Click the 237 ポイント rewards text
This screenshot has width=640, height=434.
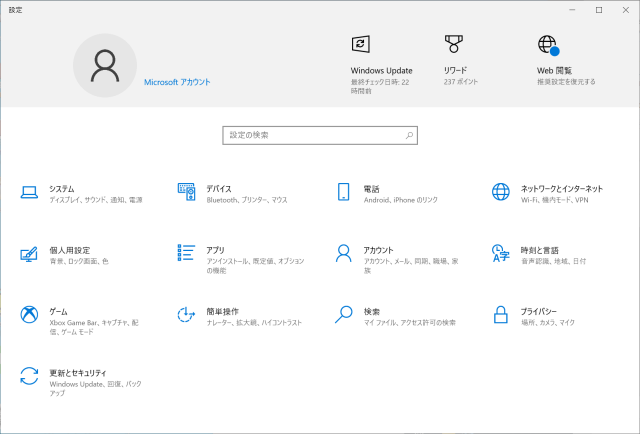click(x=461, y=82)
